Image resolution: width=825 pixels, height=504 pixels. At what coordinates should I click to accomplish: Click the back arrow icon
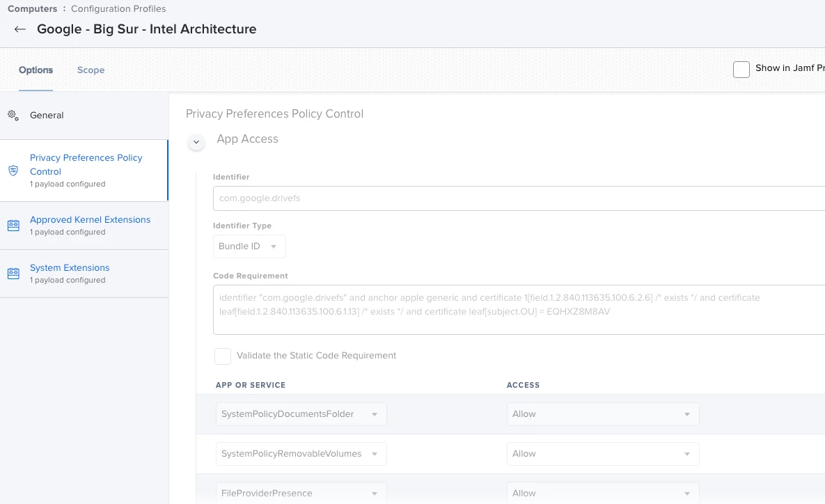(x=20, y=29)
